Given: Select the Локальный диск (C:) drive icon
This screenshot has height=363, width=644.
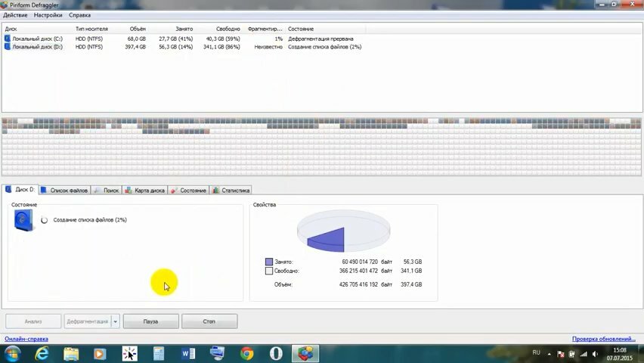Looking at the screenshot, I should 7,39.
